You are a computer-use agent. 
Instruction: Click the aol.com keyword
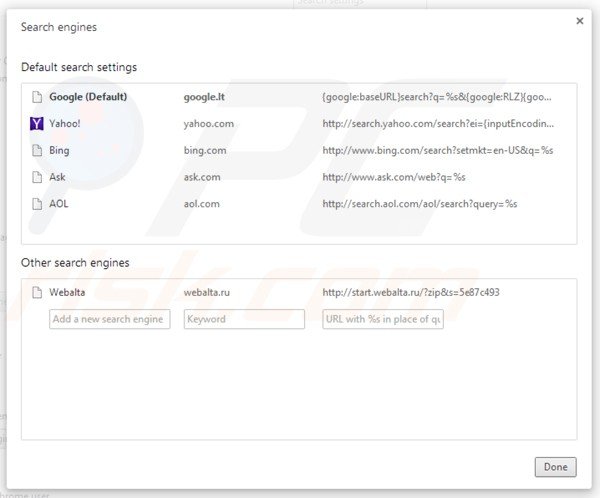click(202, 204)
